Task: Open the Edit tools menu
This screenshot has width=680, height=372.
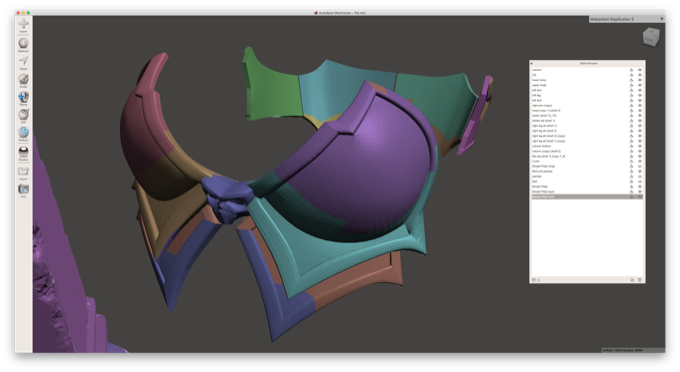Action: click(23, 116)
